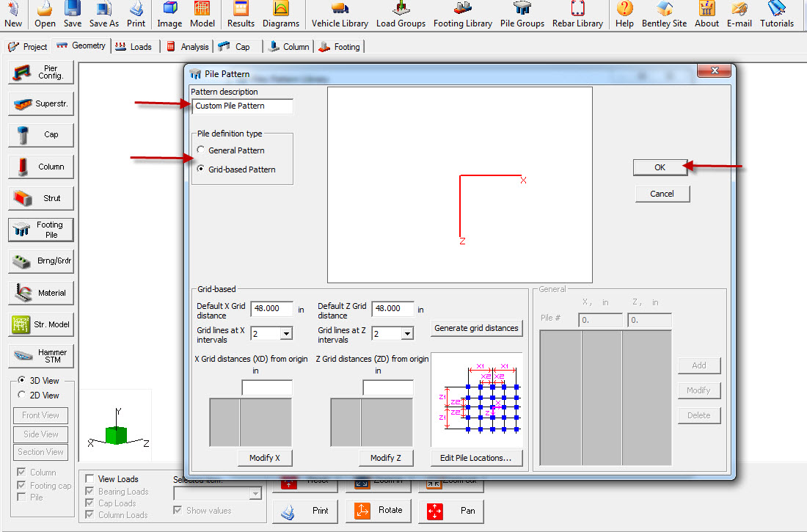
Task: Switch to the Column tab
Action: [289, 47]
